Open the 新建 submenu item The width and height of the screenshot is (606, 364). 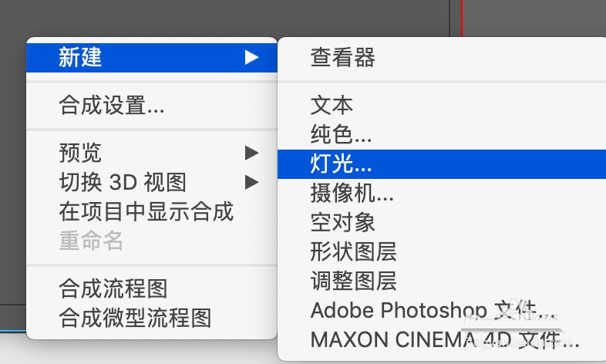[151, 58]
